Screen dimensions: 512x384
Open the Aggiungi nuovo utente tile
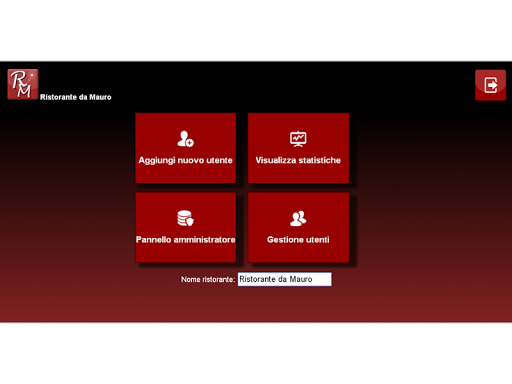pyautogui.click(x=186, y=148)
